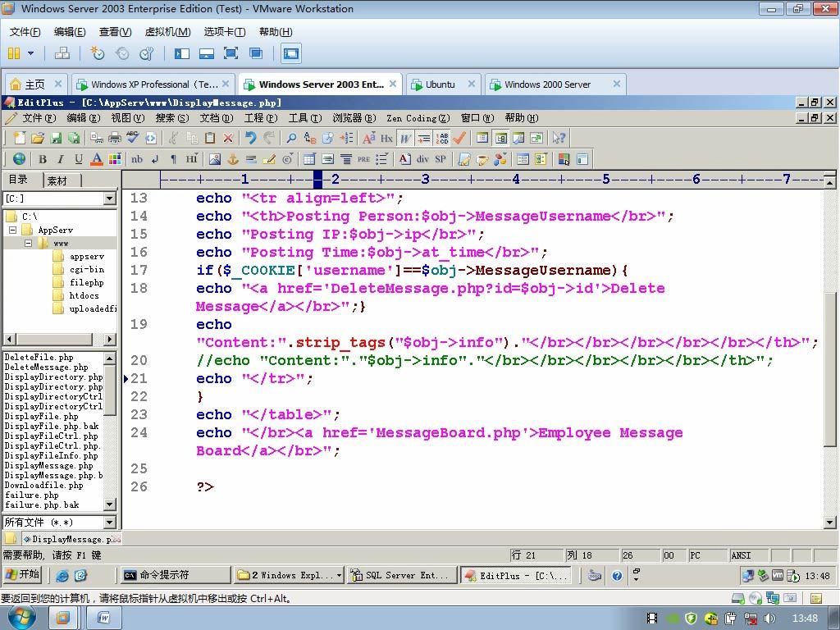Click the Save All icon

coord(74,138)
